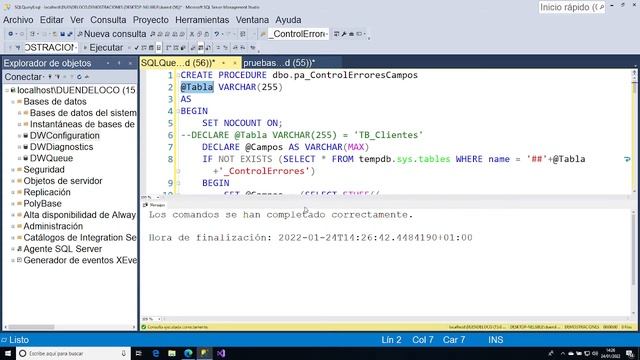
Task: Toggle Results to Text button
Action: click(x=193, y=48)
